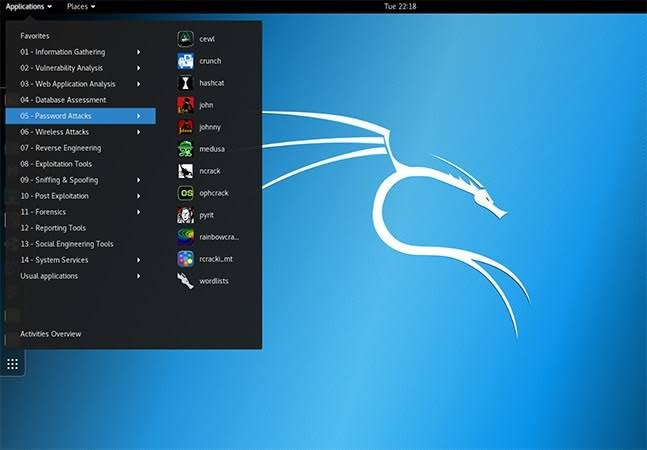
Task: Click Activities Overview link
Action: tap(51, 334)
